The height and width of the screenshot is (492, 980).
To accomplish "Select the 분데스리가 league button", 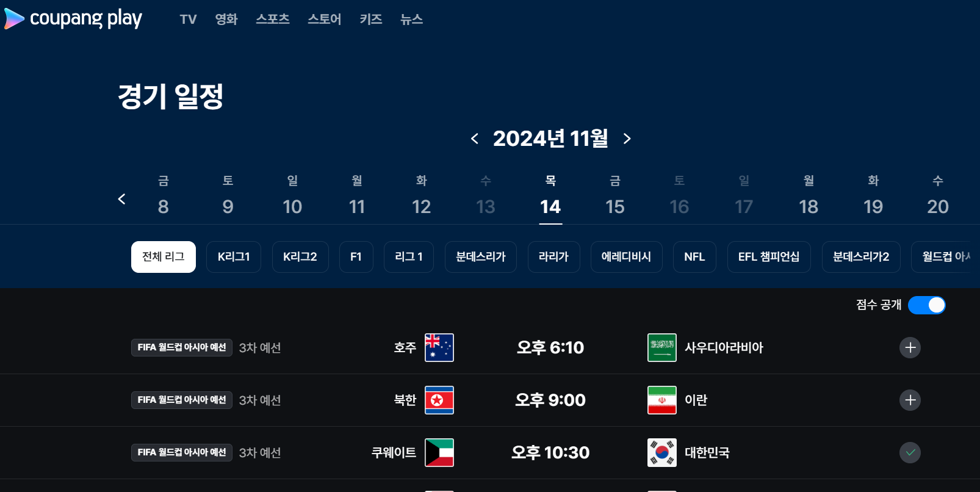I will pos(480,256).
